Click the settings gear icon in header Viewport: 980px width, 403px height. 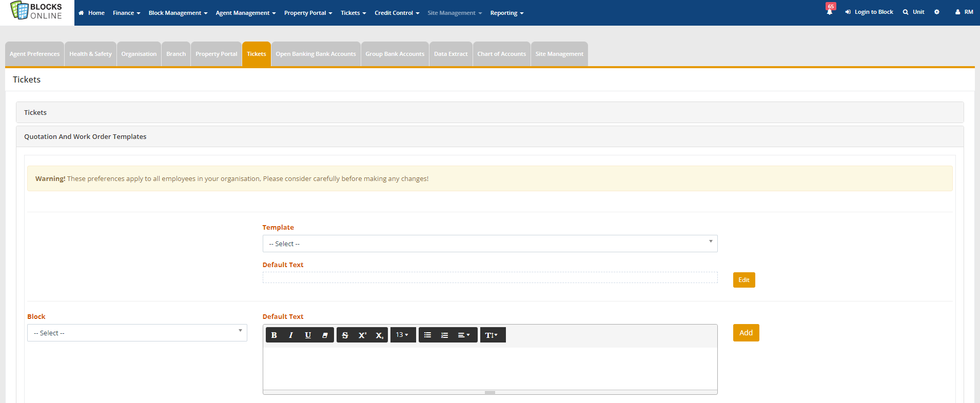click(x=937, y=12)
